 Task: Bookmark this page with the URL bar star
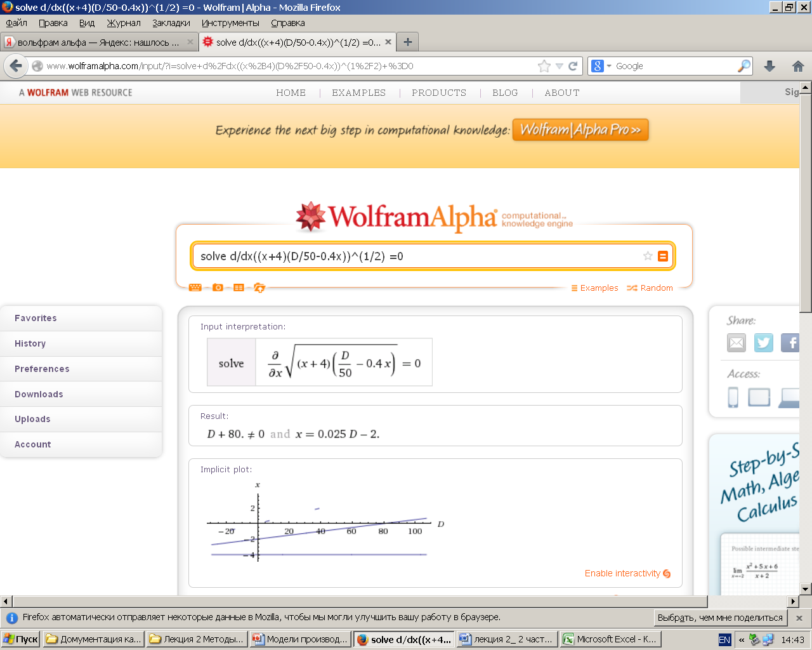544,66
